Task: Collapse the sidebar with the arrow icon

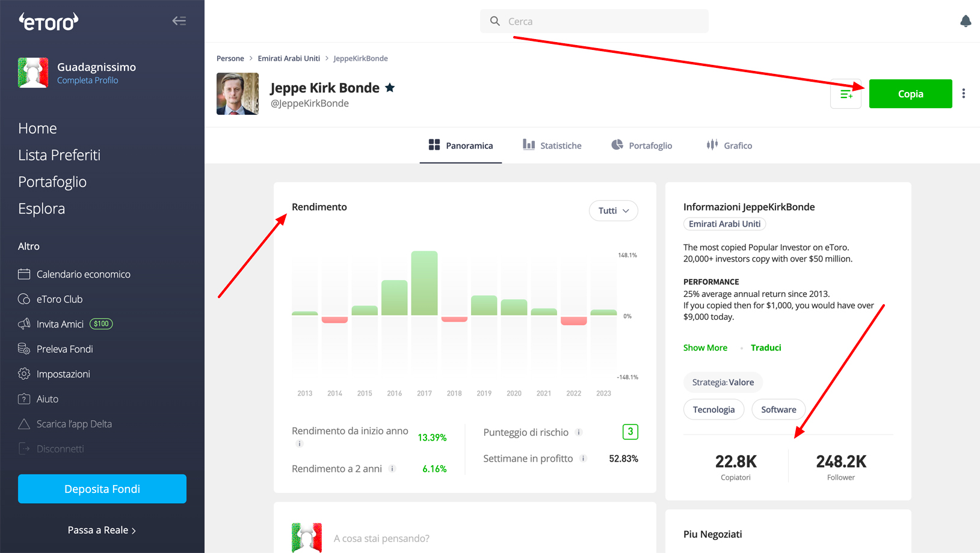Action: pyautogui.click(x=179, y=21)
